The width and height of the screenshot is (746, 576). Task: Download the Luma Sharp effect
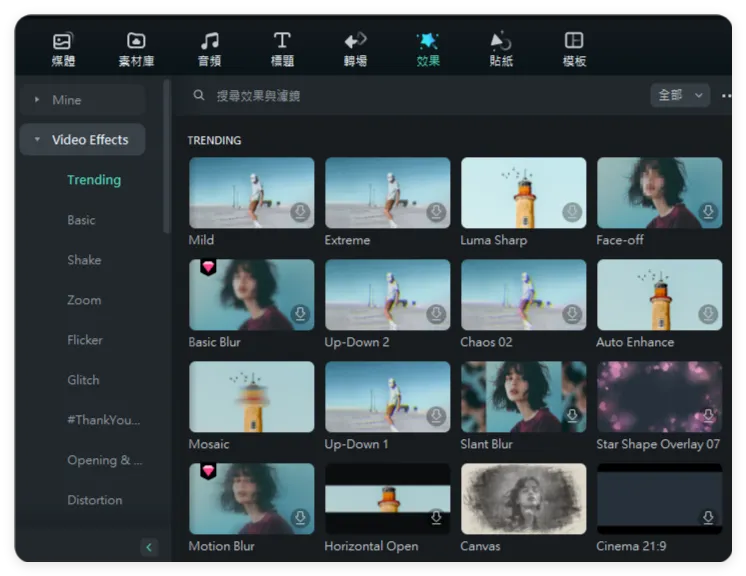pyautogui.click(x=572, y=212)
